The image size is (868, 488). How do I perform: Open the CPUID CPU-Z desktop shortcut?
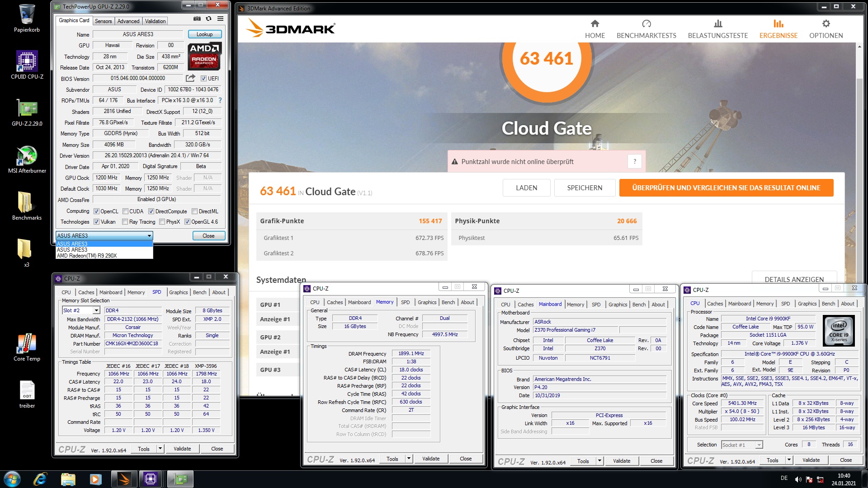(27, 65)
